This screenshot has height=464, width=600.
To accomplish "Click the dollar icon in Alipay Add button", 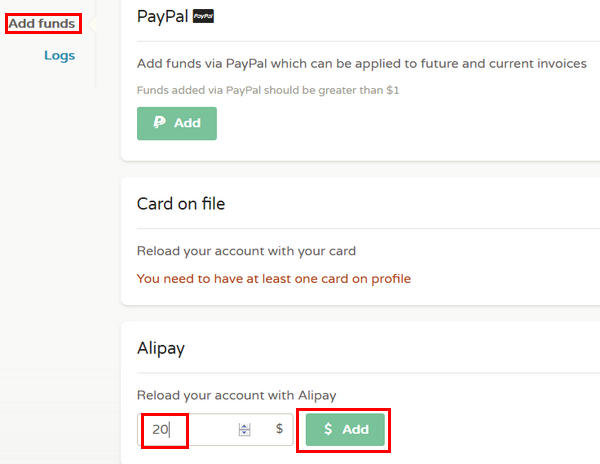I will pyautogui.click(x=328, y=429).
